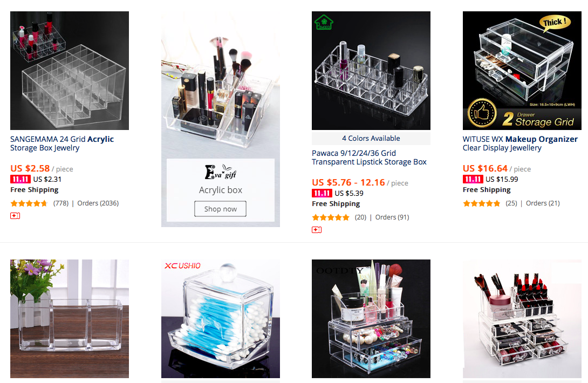The width and height of the screenshot is (588, 383).
Task: Open SANGEMAMA 24 Grid Acrylic Storage Box link
Action: [62, 143]
